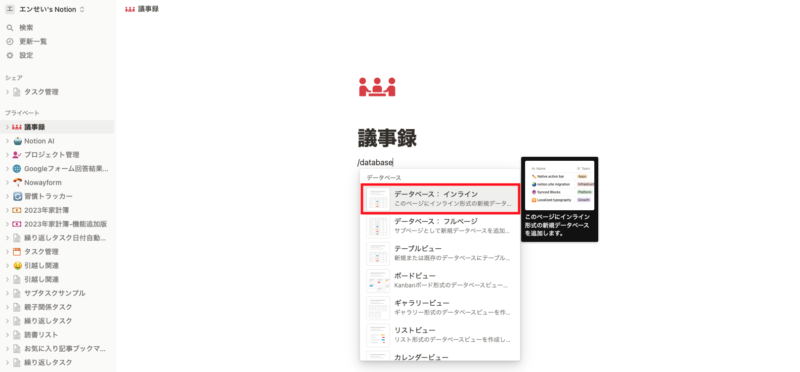Open the search icon in sidebar

tap(10, 28)
